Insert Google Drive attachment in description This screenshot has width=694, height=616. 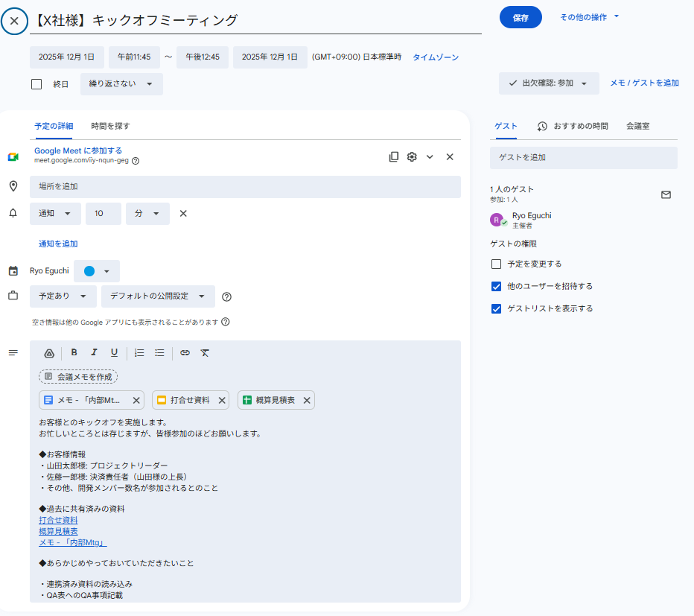[x=49, y=353]
